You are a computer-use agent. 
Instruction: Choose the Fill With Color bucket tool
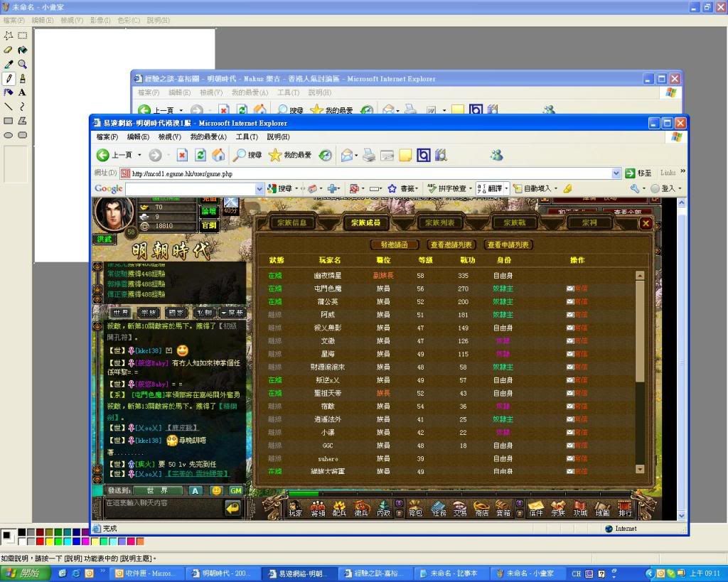coord(22,50)
